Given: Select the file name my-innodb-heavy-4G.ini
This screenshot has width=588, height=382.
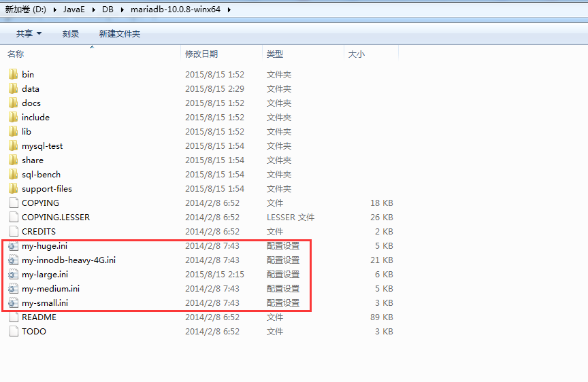Looking at the screenshot, I should (69, 260).
